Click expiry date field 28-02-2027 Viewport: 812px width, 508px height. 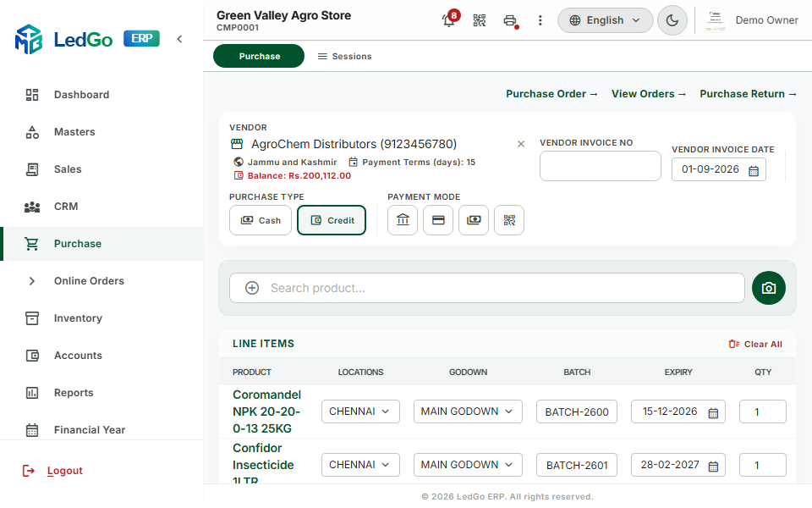(678, 465)
